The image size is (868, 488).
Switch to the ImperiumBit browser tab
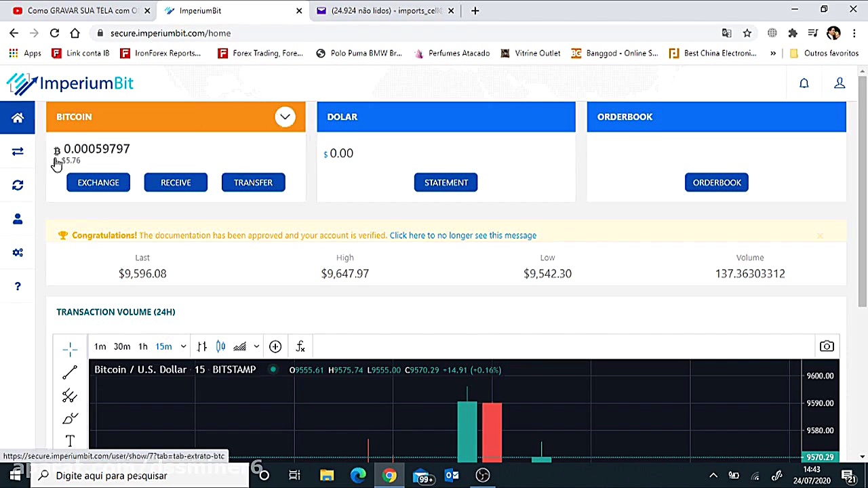click(x=224, y=11)
